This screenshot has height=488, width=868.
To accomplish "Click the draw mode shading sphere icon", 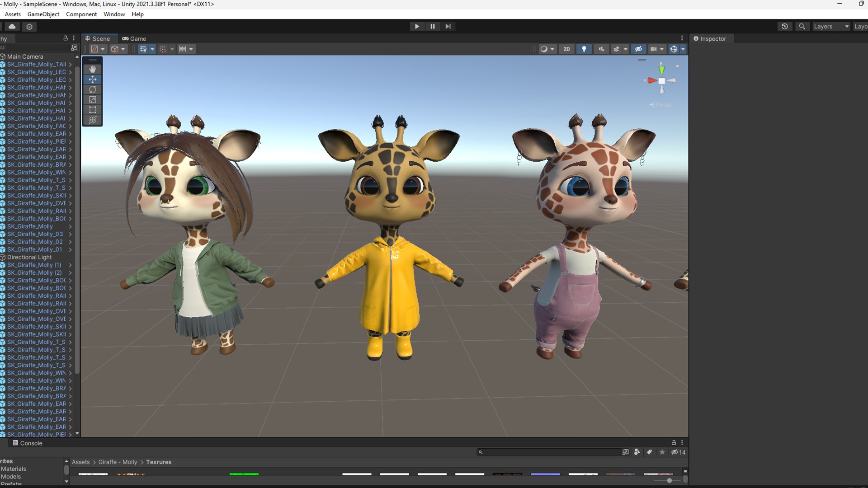I will [x=547, y=49].
